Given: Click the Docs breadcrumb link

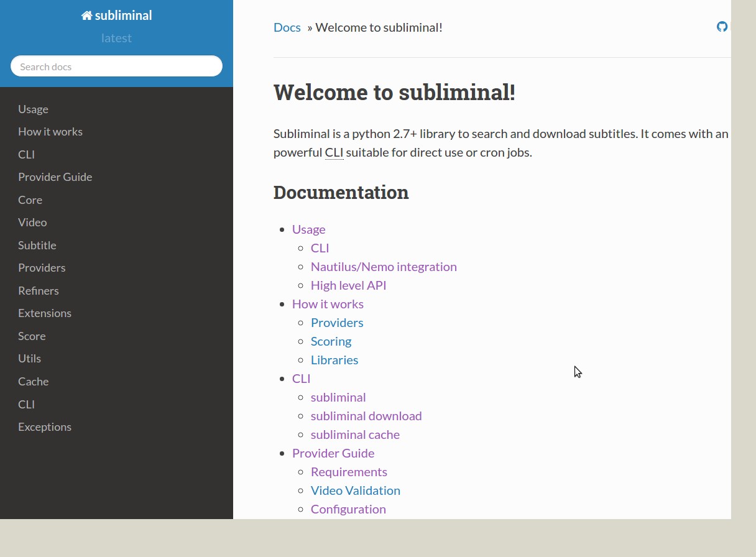Looking at the screenshot, I should pos(287,27).
